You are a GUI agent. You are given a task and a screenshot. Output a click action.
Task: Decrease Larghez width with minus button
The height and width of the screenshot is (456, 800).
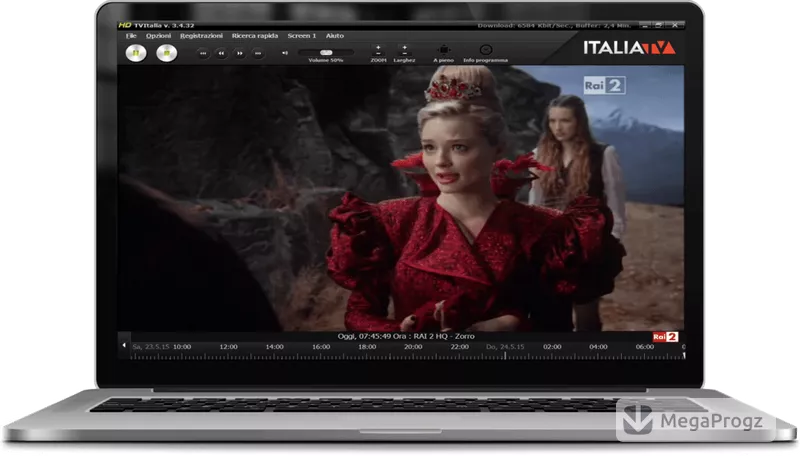tap(404, 53)
